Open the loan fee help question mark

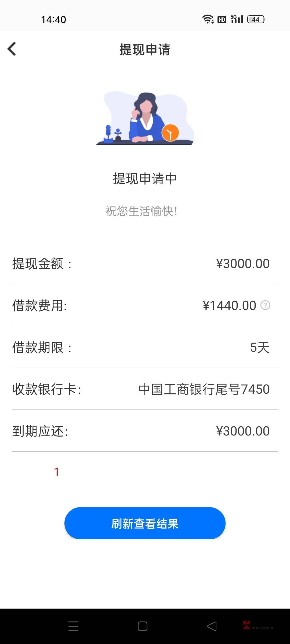pos(265,305)
